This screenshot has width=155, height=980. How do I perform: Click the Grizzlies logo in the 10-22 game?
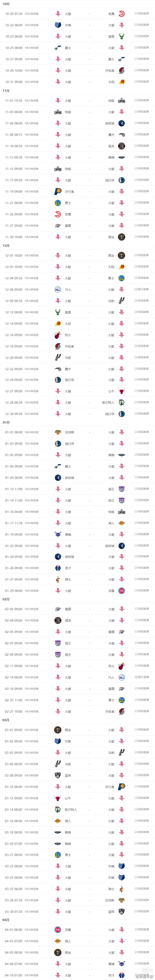[x=58, y=25]
